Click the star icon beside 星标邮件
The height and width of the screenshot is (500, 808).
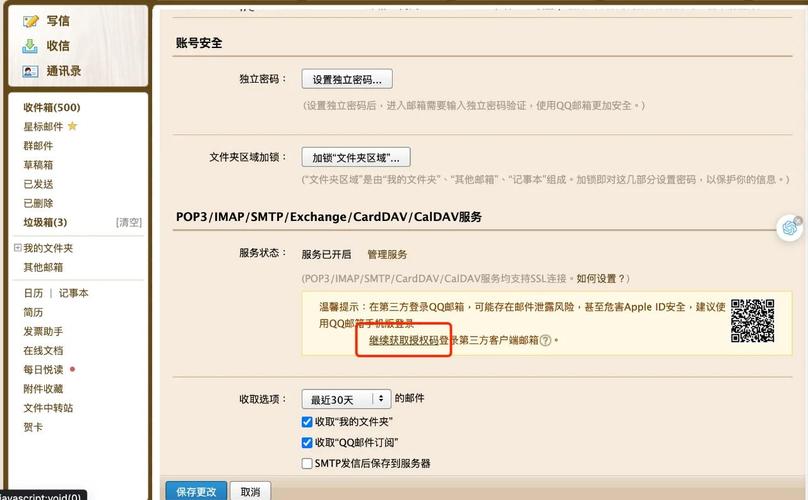[x=72, y=126]
